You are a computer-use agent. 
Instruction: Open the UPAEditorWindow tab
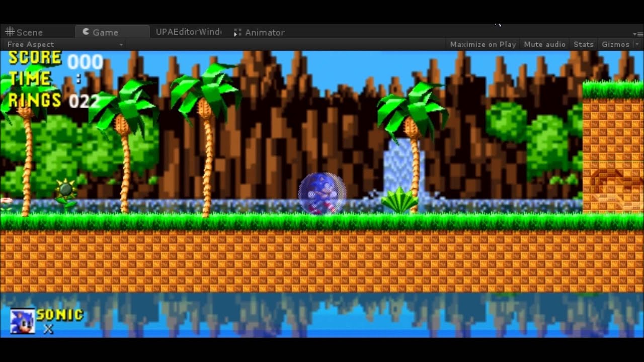point(188,32)
